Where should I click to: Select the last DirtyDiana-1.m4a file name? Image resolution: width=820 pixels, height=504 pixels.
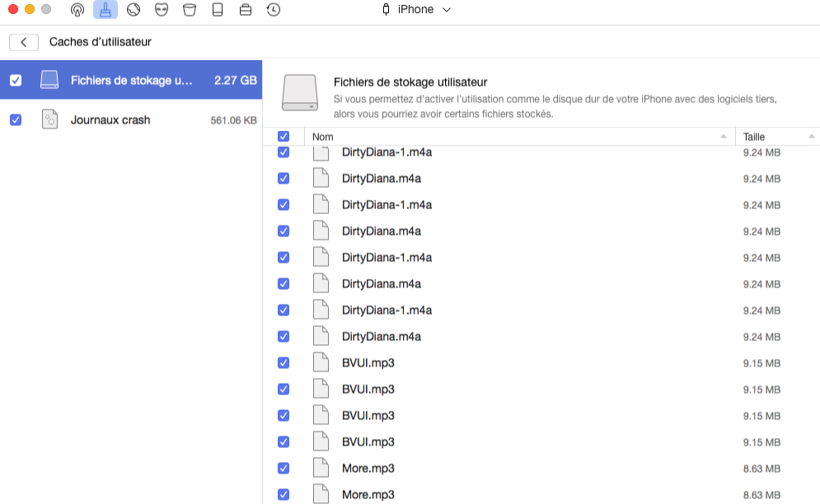coord(387,310)
